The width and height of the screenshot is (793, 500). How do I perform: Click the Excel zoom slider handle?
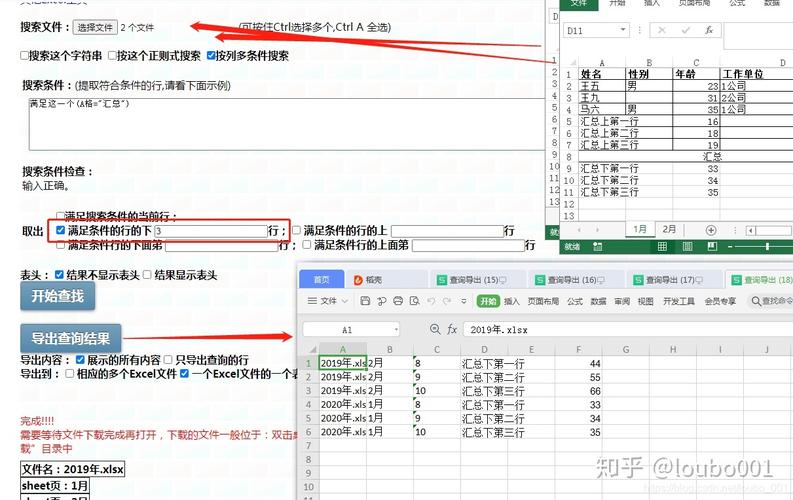pyautogui.click(x=767, y=247)
